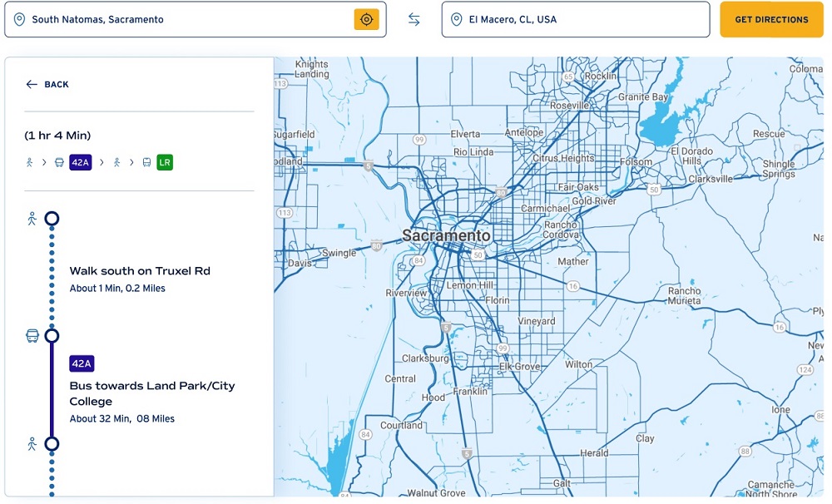Screen dimensions: 832x504
Task: Click the current location target icon
Action: 366,19
